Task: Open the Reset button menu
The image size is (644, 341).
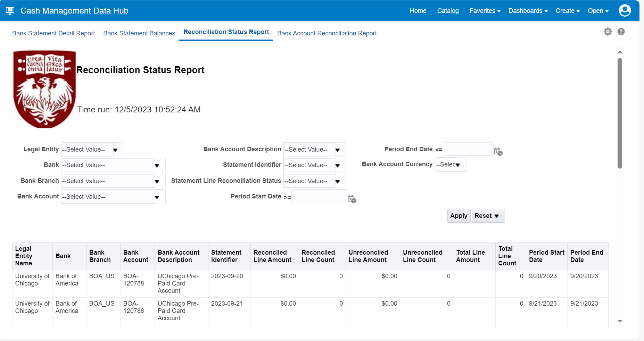Action: (488, 216)
